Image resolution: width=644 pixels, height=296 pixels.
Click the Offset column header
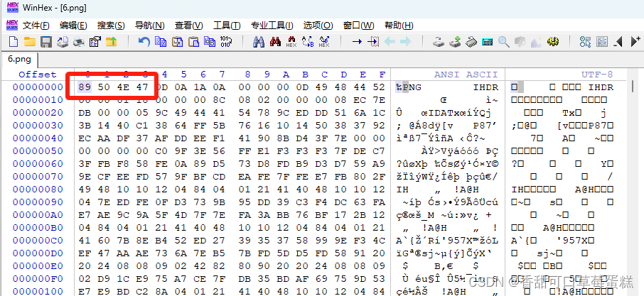tap(38, 75)
